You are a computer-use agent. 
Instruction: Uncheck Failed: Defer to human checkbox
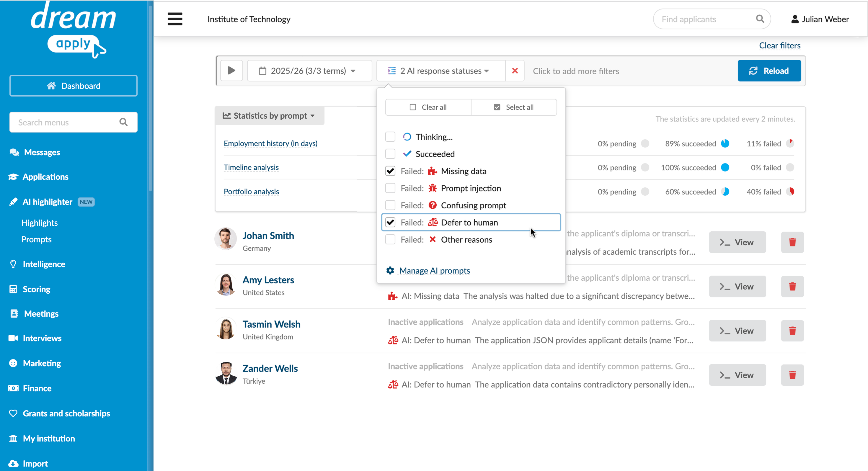390,222
